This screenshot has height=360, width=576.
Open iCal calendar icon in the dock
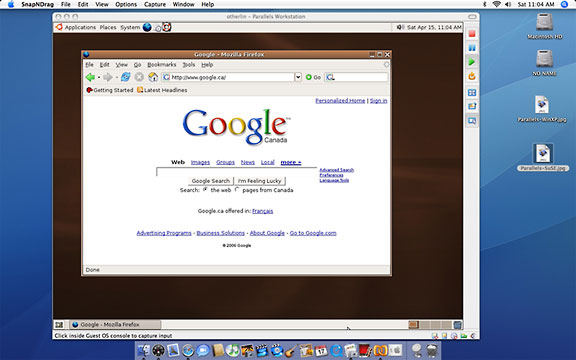[321, 350]
